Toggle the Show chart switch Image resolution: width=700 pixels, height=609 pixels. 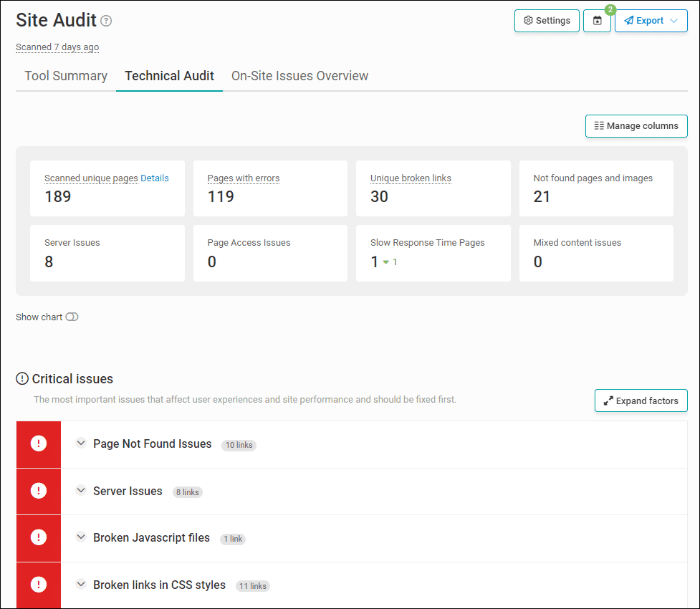point(72,317)
